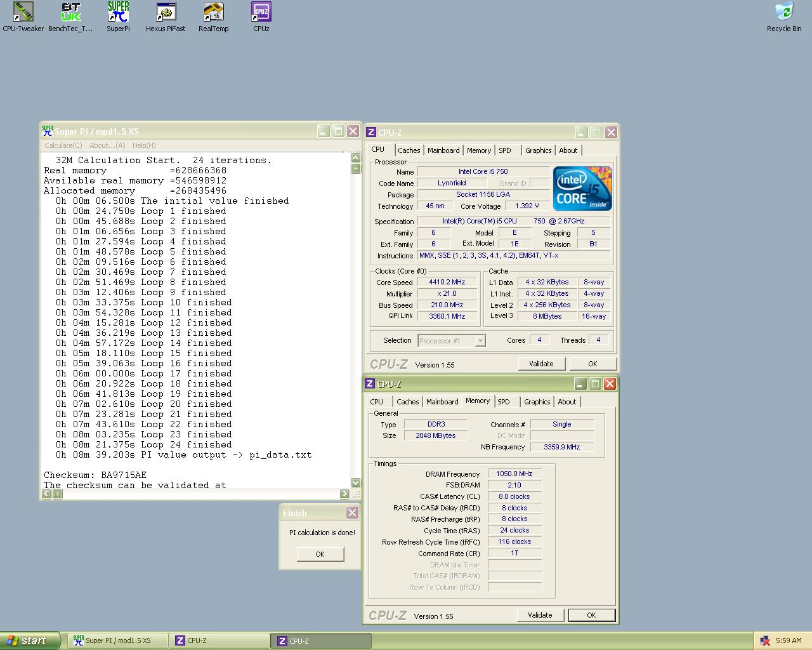This screenshot has width=812, height=650.
Task: Launch SuperPi from the desktop icon
Action: click(x=118, y=13)
